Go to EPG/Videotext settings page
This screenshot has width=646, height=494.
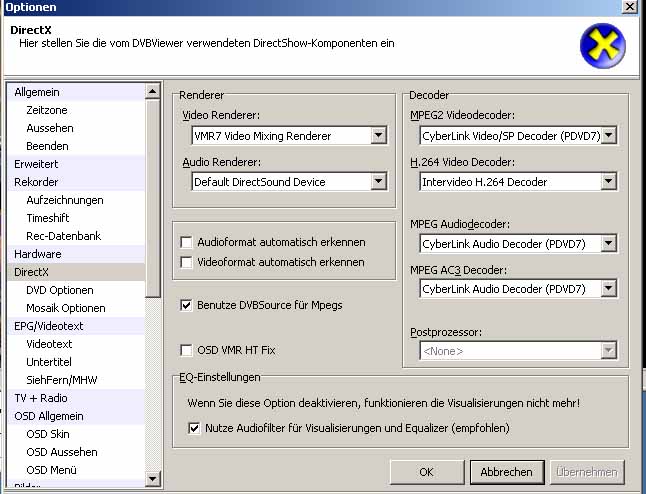pos(50,326)
